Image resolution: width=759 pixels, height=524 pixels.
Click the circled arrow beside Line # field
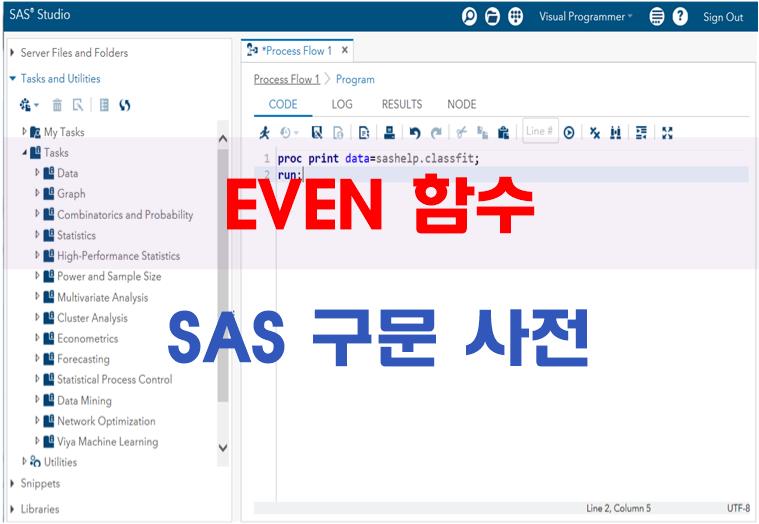coord(569,132)
